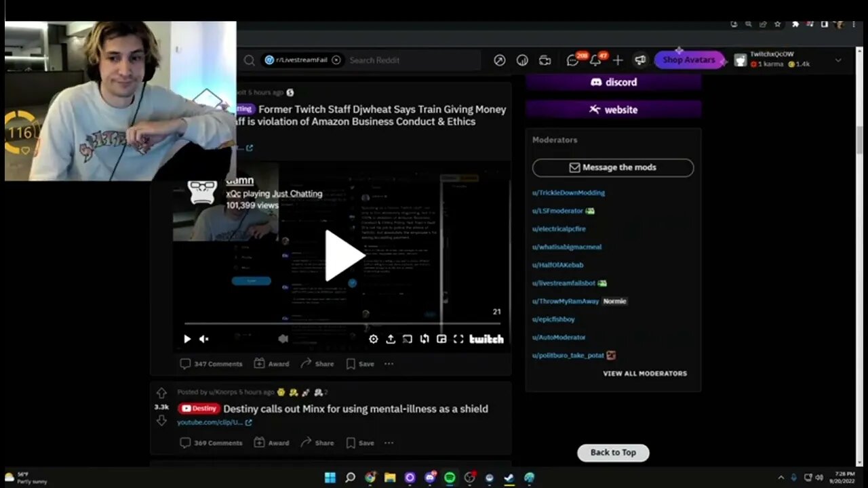Remove r/LivestreamFail search filter with X
This screenshot has height=488, width=868.
click(x=336, y=60)
